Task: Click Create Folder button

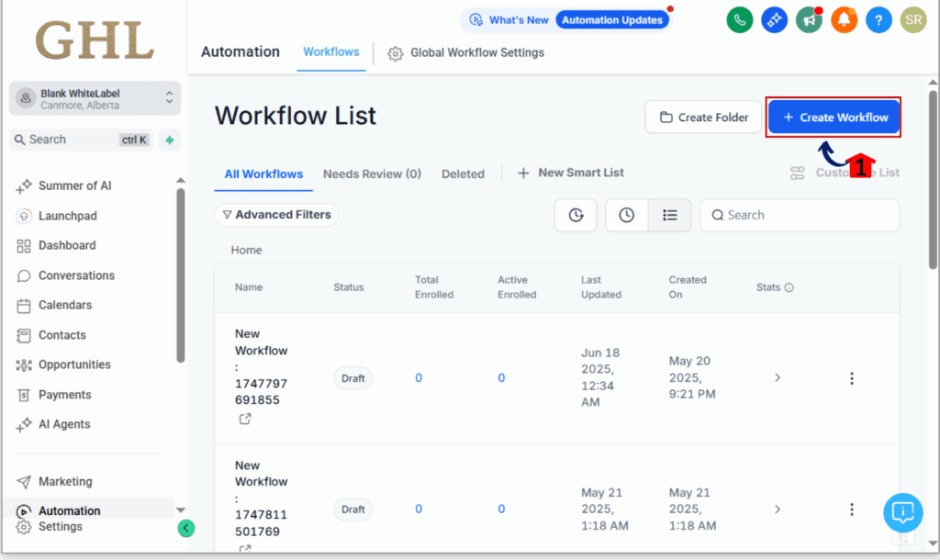Action: click(703, 117)
